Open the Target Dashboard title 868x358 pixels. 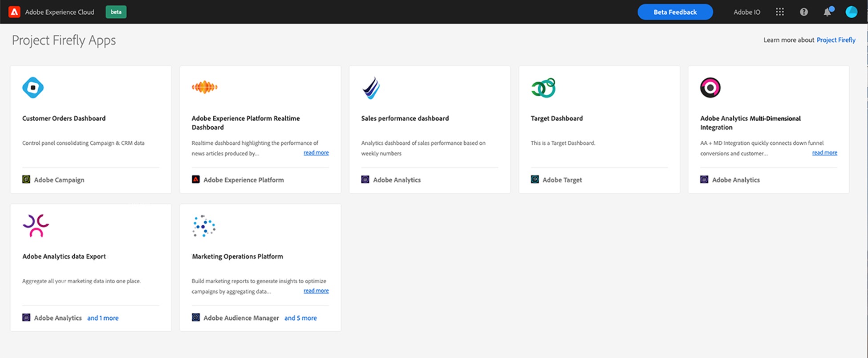pos(556,118)
